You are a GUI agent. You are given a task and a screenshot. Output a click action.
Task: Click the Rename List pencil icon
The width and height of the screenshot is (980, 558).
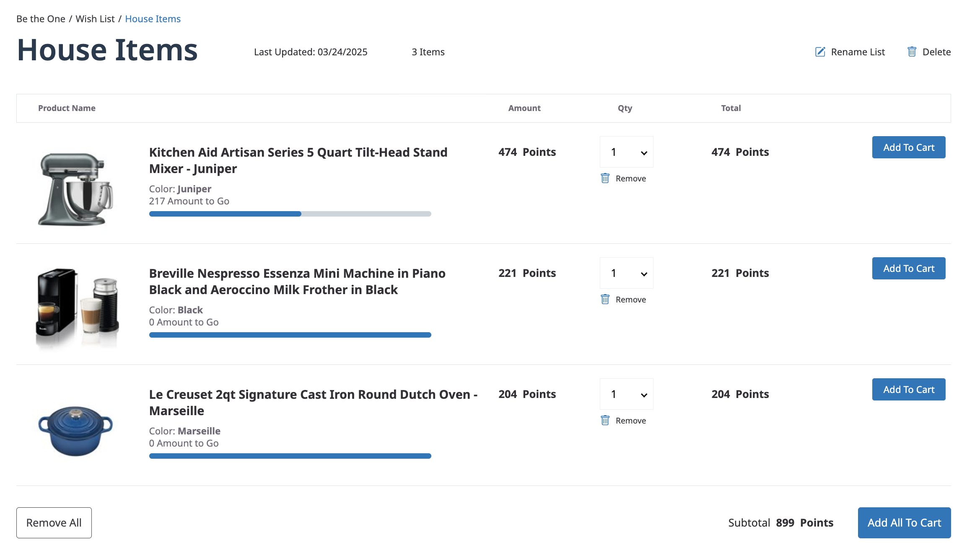coord(820,52)
